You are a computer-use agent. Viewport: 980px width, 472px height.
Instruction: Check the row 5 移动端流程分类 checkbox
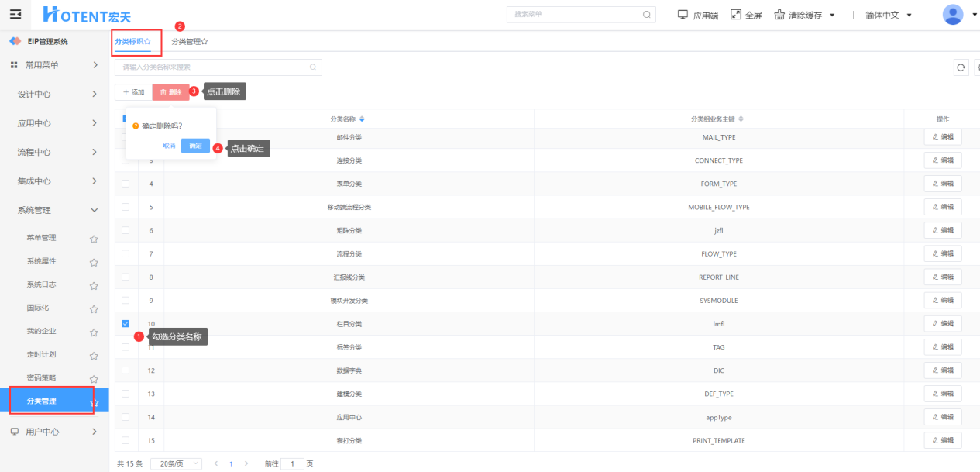[126, 207]
